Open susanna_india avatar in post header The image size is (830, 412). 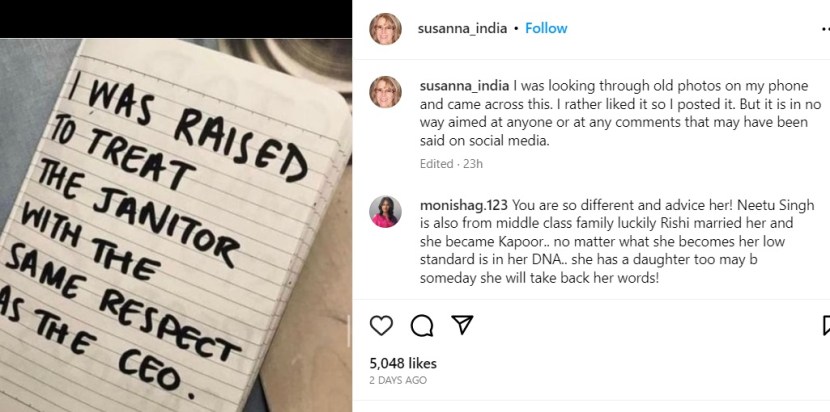(385, 29)
